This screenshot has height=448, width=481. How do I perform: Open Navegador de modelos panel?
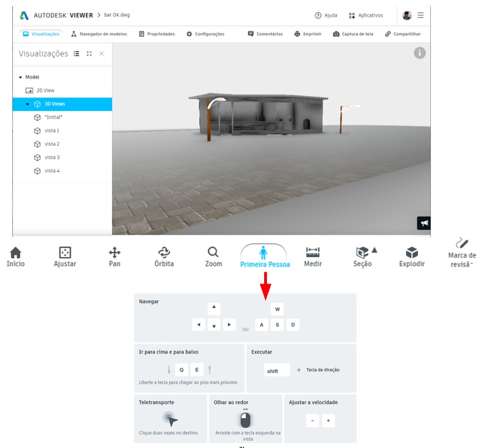(x=99, y=34)
